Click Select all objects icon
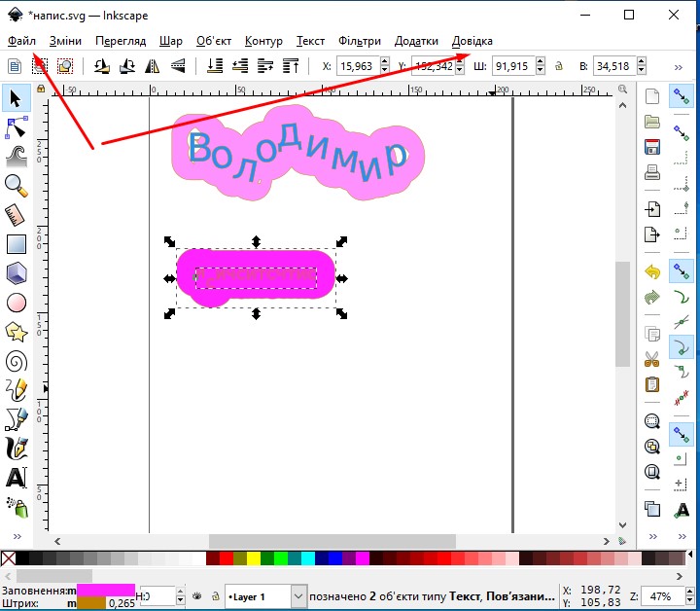700x611 pixels. (15, 66)
